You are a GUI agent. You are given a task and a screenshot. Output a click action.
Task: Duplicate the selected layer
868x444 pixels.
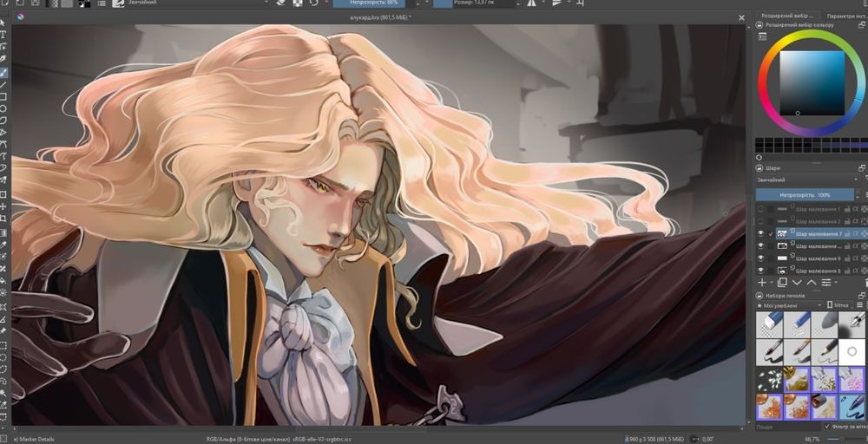click(x=782, y=283)
